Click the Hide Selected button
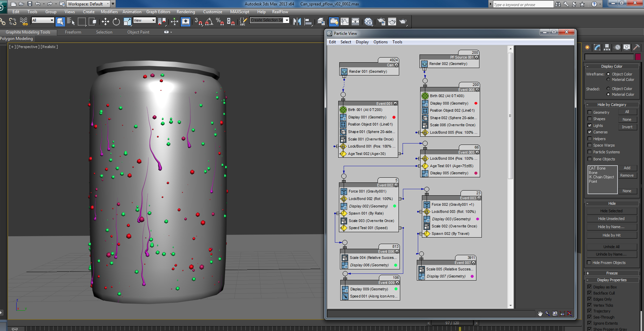This screenshot has width=644, height=331. click(x=611, y=211)
